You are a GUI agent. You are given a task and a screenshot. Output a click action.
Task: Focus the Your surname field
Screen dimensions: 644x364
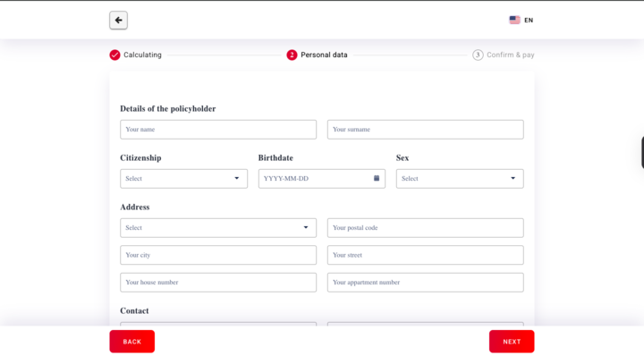(x=425, y=130)
